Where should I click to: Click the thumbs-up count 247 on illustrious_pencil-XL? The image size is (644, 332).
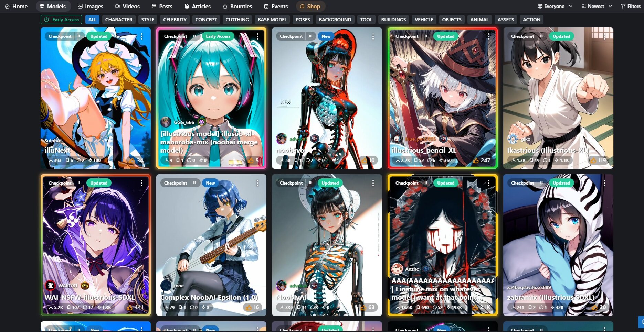point(482,160)
